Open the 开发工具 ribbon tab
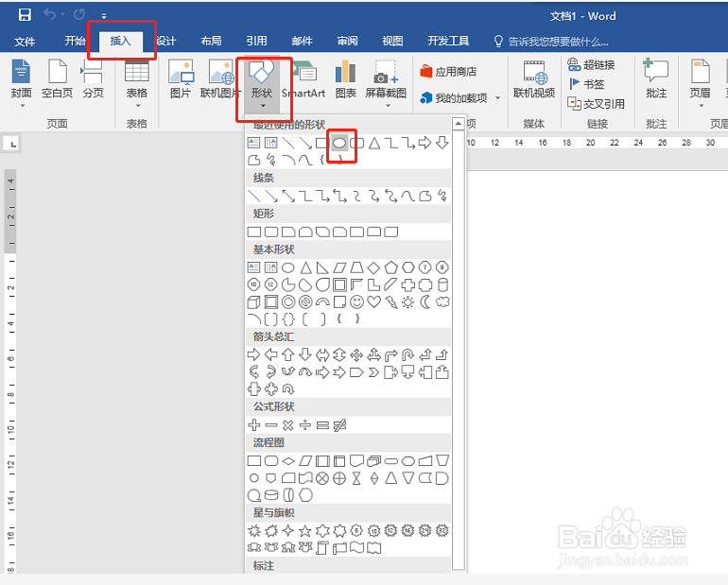This screenshot has height=585, width=728. (448, 42)
